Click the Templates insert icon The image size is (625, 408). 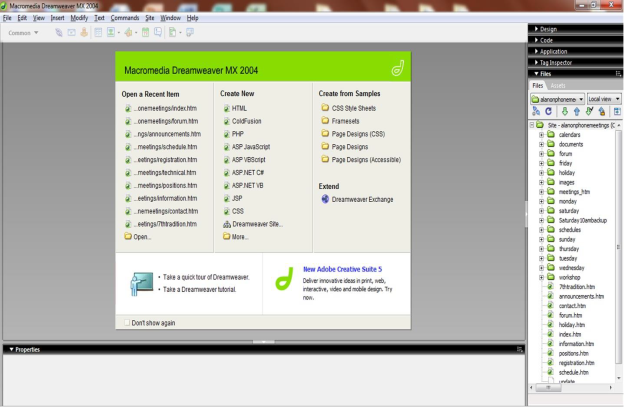172,33
